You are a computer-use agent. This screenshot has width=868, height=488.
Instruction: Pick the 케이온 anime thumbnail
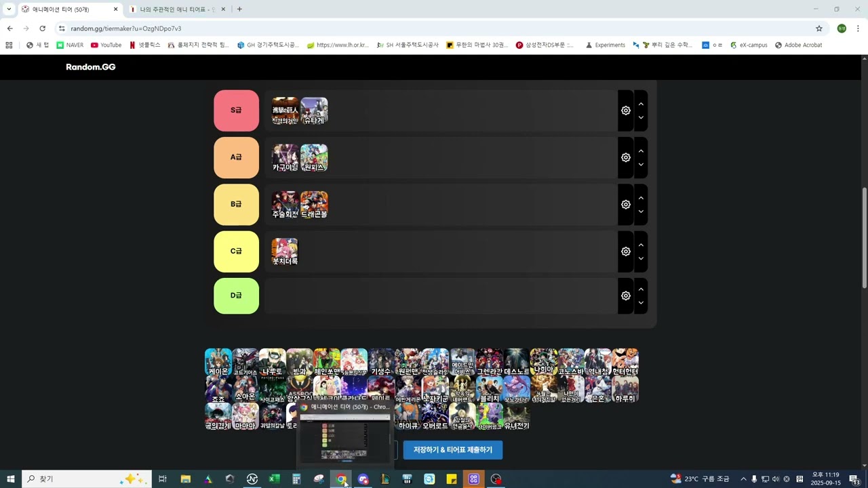[x=218, y=362]
